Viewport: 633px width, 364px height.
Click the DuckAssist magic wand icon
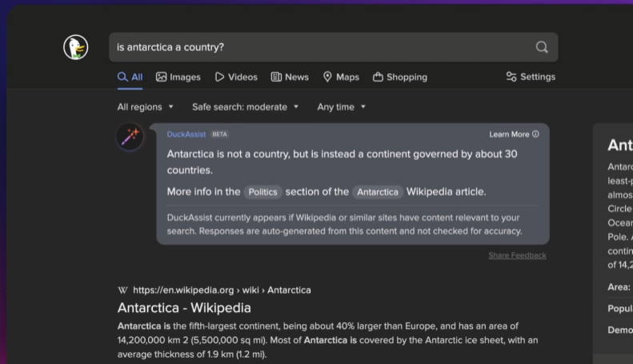pos(130,136)
